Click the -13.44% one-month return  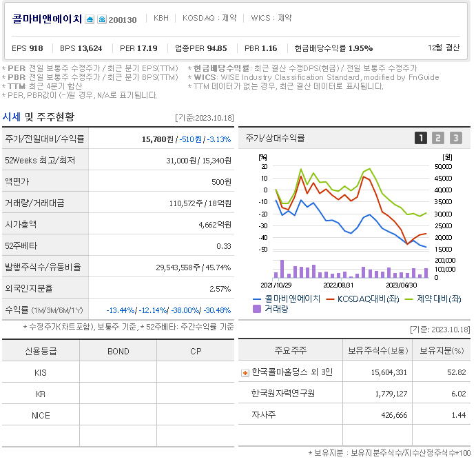(x=121, y=310)
